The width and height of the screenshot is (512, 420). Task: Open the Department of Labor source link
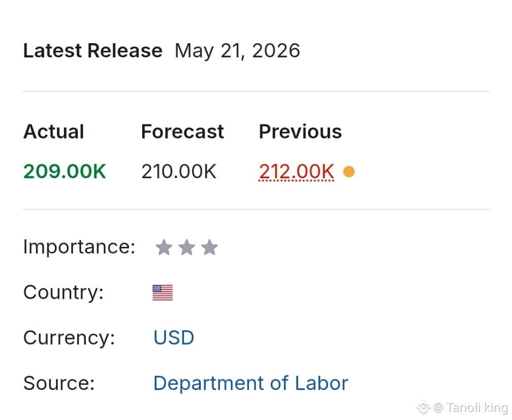click(x=251, y=383)
